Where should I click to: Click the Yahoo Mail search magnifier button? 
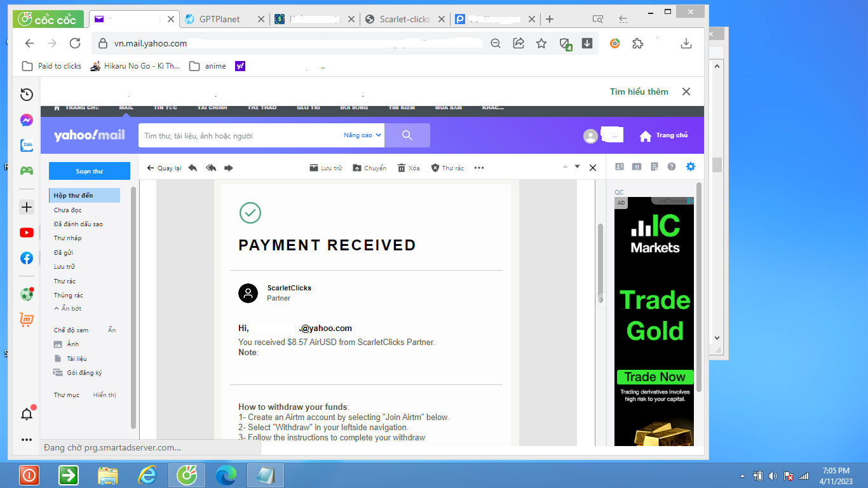click(x=407, y=135)
